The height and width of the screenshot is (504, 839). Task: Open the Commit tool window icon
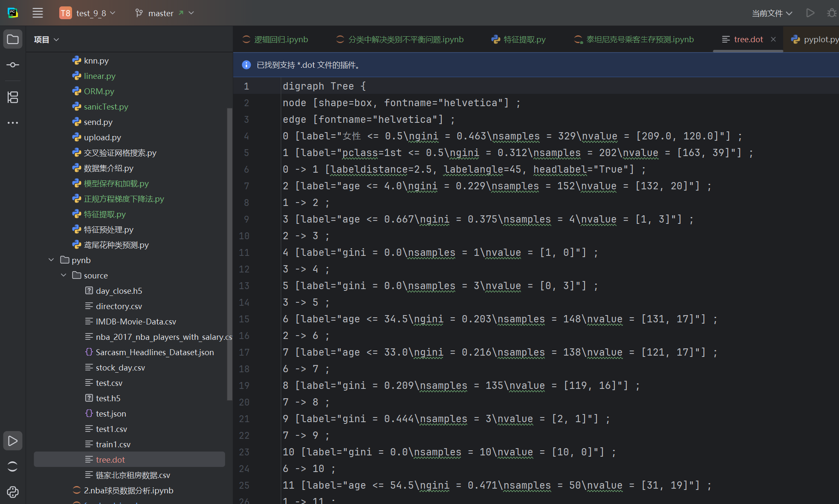(13, 65)
